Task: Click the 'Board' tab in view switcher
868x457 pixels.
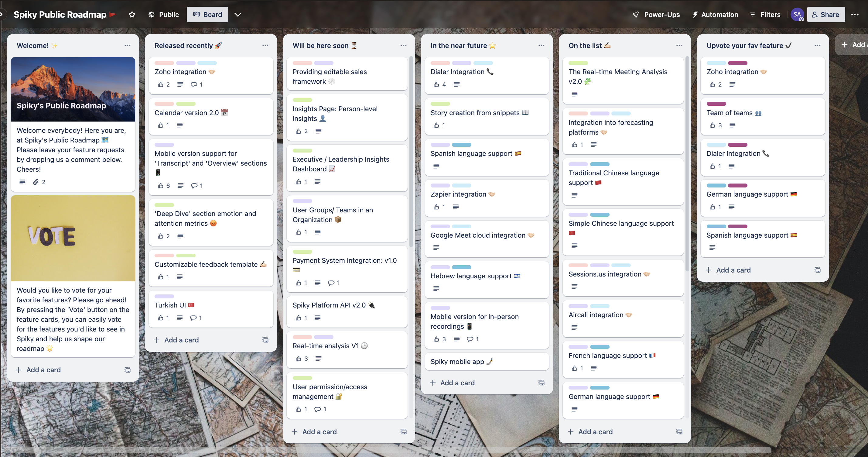Action: click(x=208, y=14)
